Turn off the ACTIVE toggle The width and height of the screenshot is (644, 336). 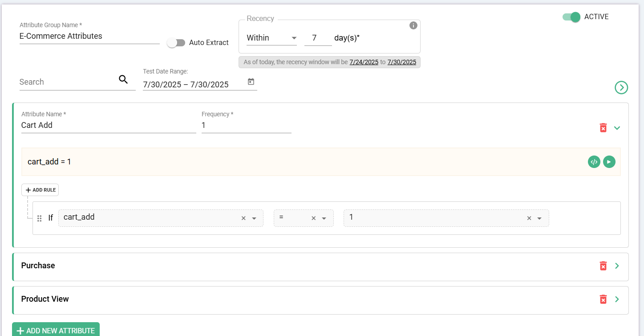(x=571, y=17)
